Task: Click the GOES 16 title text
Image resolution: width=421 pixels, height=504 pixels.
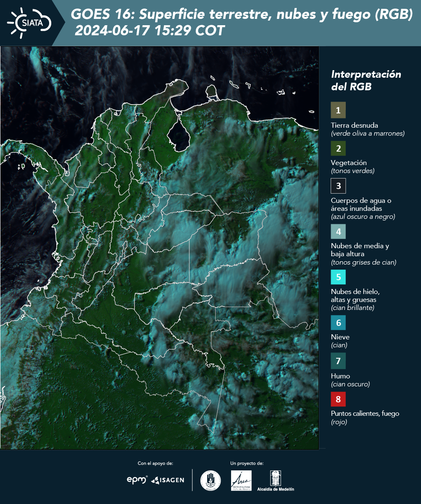Action: click(242, 15)
